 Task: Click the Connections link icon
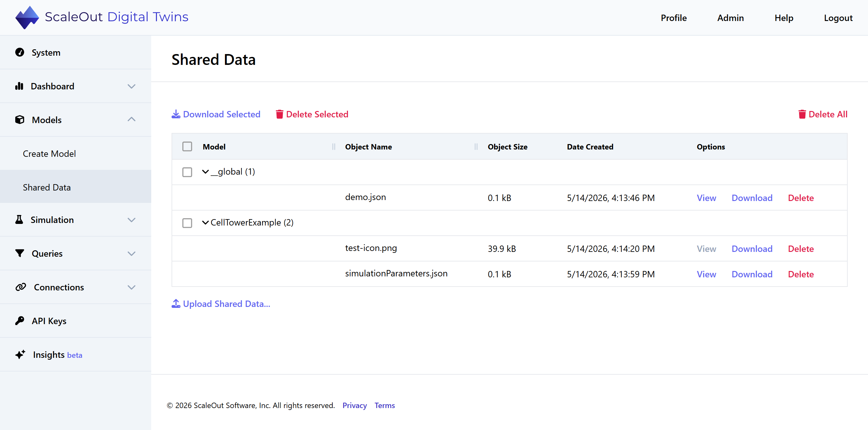[x=21, y=287]
